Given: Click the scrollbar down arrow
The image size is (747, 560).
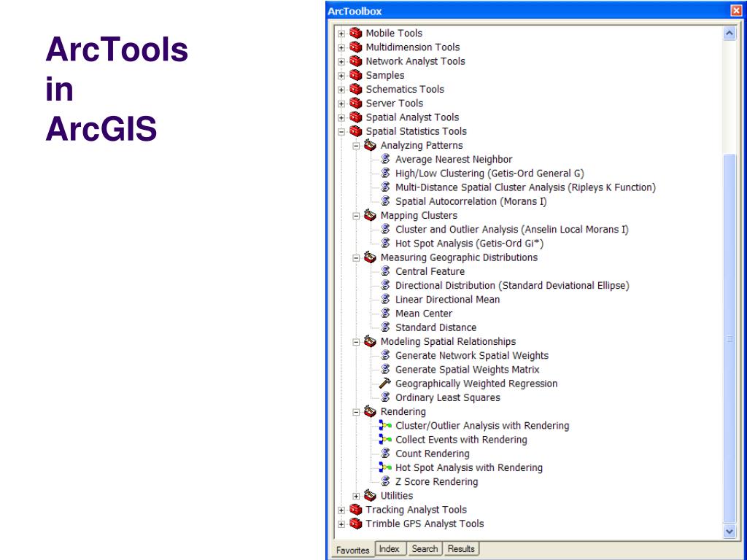Looking at the screenshot, I should tap(729, 531).
